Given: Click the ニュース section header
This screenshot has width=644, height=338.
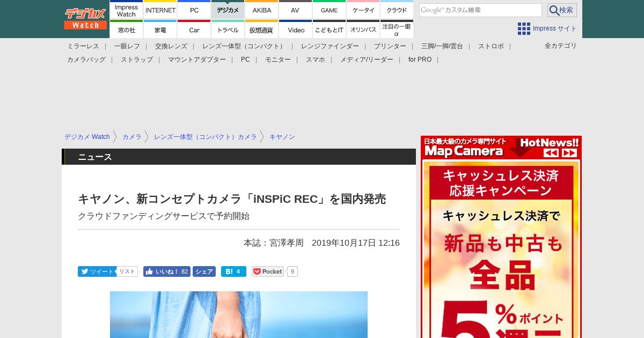Looking at the screenshot, I should (x=239, y=157).
